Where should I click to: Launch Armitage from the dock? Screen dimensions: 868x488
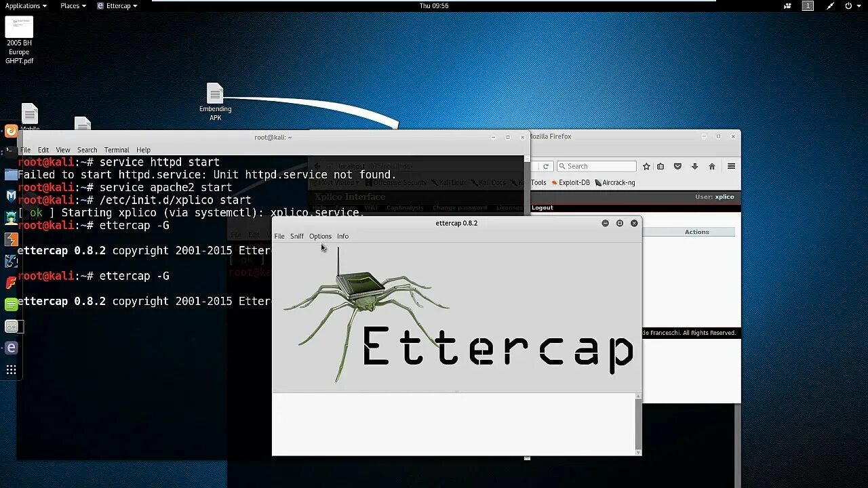coord(11,218)
